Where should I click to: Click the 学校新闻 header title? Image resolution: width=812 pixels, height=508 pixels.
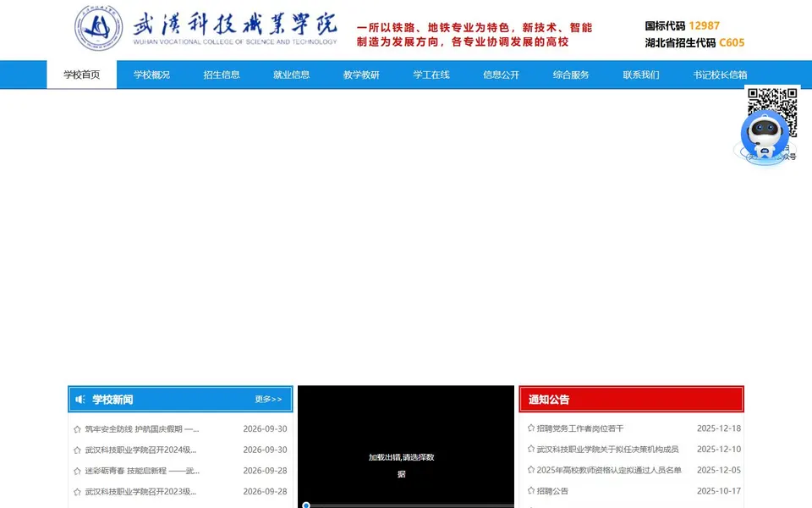[112, 399]
